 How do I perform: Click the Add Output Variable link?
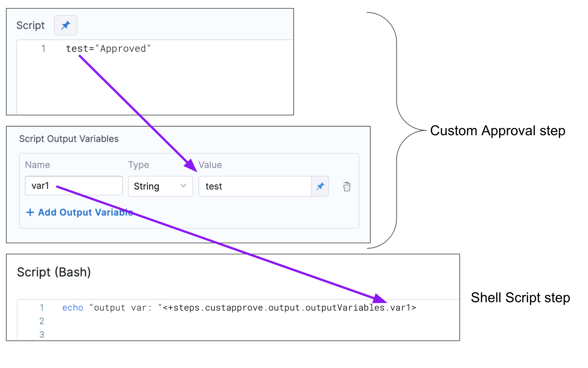click(85, 212)
